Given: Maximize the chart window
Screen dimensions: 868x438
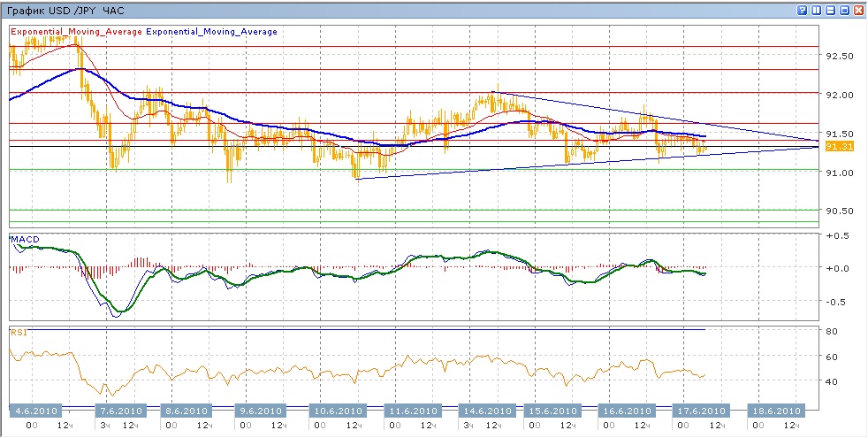Looking at the screenshot, I should click(844, 10).
